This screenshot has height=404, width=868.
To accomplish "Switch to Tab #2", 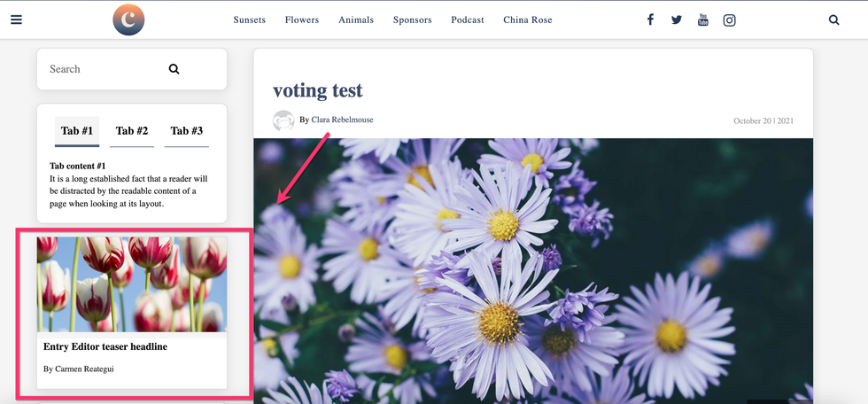I will (x=132, y=131).
